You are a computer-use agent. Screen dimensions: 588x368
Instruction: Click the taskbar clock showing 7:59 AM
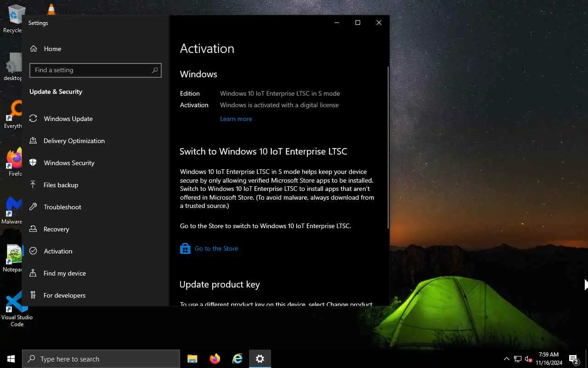pyautogui.click(x=548, y=359)
